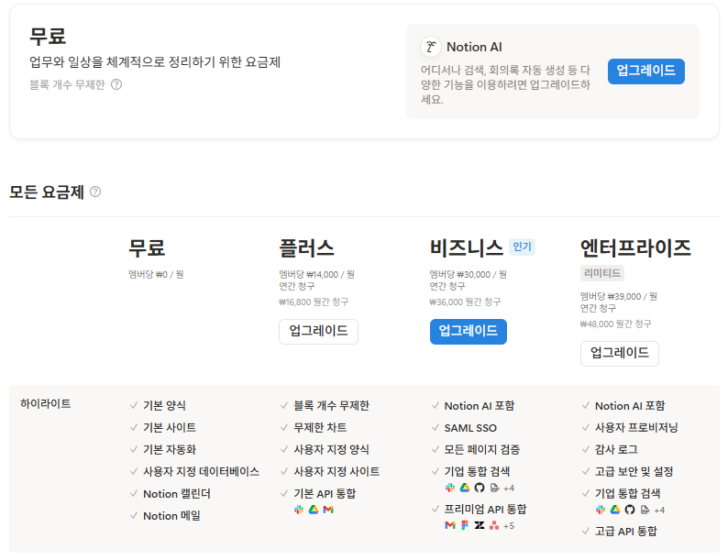728x560 pixels.
Task: Click blue 업그레이드 button for 비즈니스 plan
Action: click(468, 331)
